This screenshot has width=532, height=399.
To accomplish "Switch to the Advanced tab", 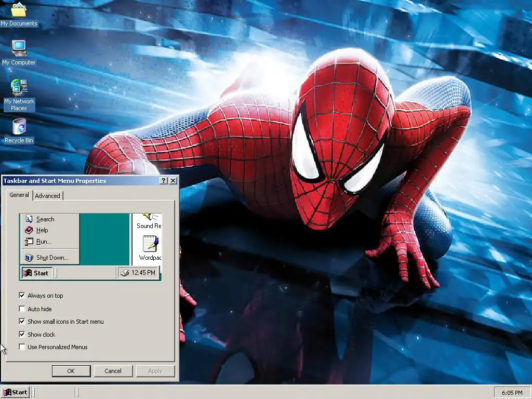I will click(x=47, y=196).
